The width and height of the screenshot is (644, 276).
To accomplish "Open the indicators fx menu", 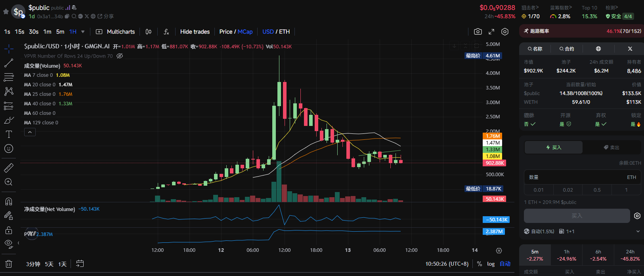I will (x=166, y=32).
